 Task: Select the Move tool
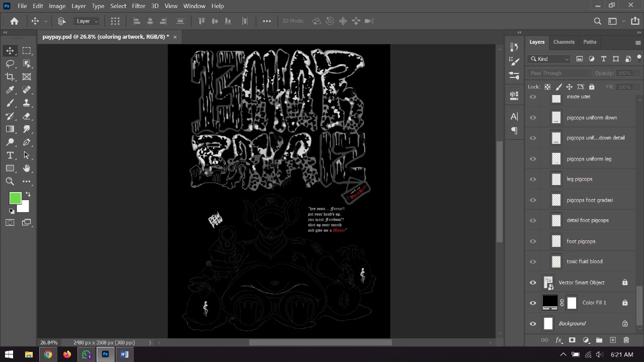pyautogui.click(x=10, y=51)
